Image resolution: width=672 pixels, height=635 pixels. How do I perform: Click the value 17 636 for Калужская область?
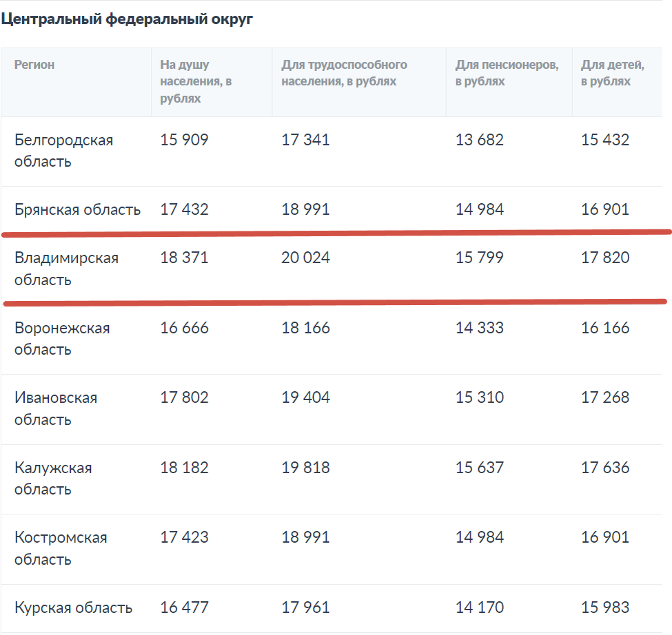[x=605, y=468]
